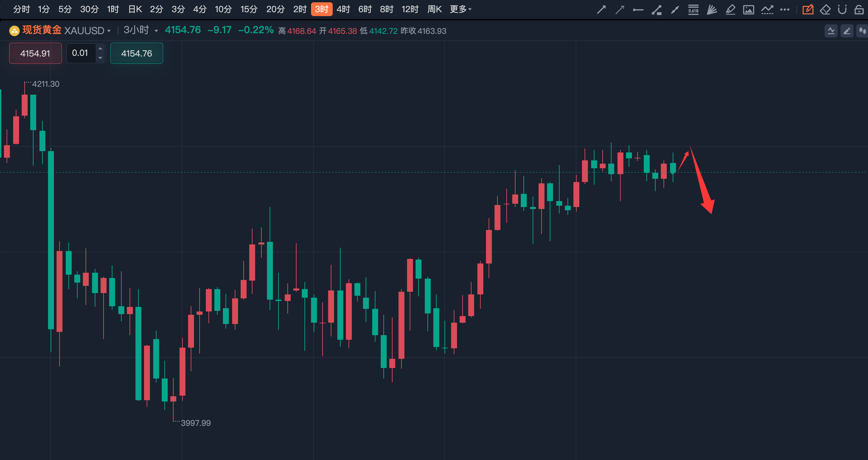This screenshot has width=868, height=460.
Task: Click the insert image icon
Action: [748, 10]
